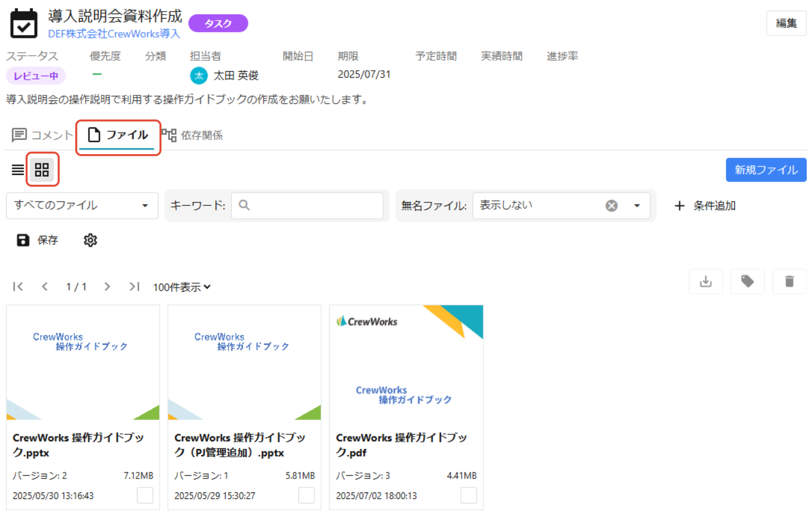Click the save floppy disk icon
Screen dimensions: 812x514
tap(23, 240)
